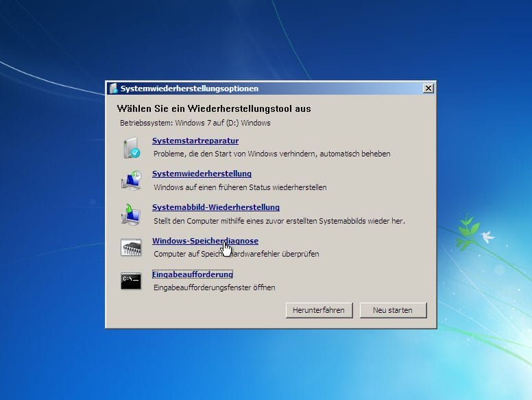Click the memory chip icon for Speicherdiagnose

click(x=130, y=247)
